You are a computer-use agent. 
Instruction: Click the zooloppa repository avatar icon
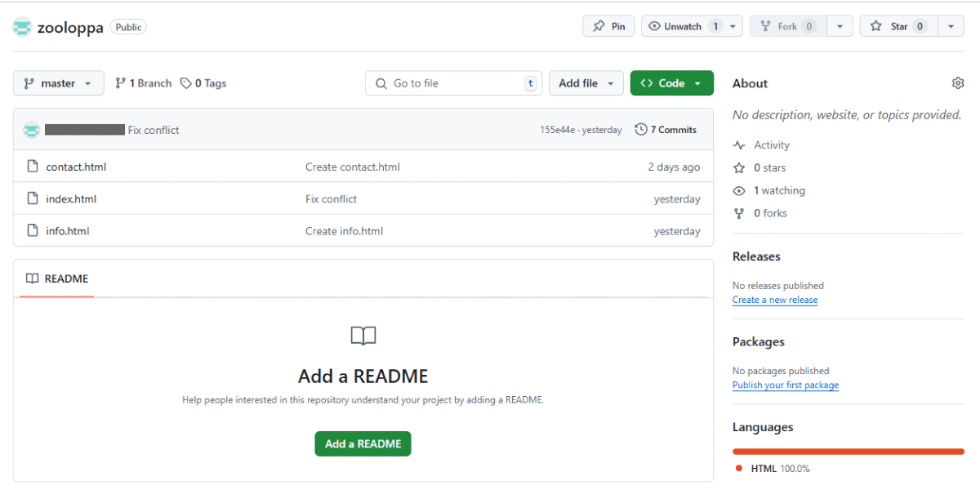pyautogui.click(x=22, y=27)
